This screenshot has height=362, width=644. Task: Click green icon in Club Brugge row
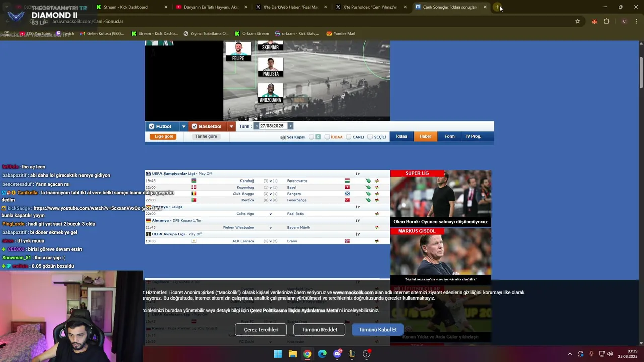368,194
